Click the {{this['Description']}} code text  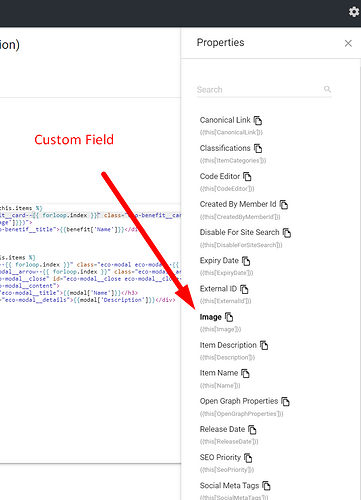pyautogui.click(x=227, y=357)
